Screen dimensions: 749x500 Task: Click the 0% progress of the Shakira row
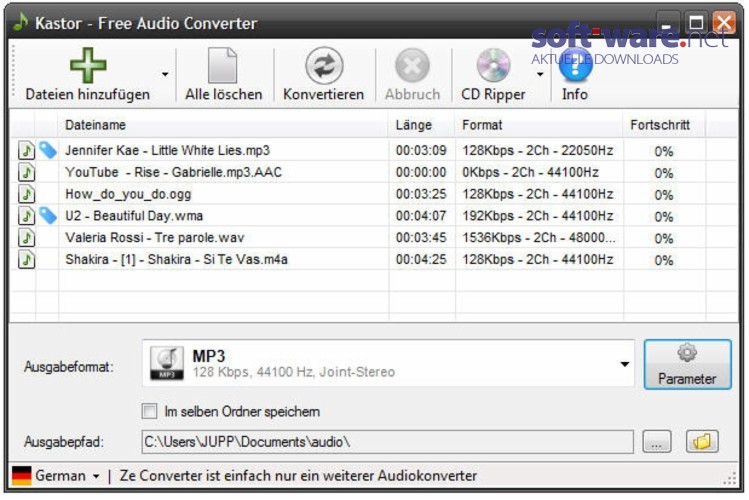tap(664, 260)
